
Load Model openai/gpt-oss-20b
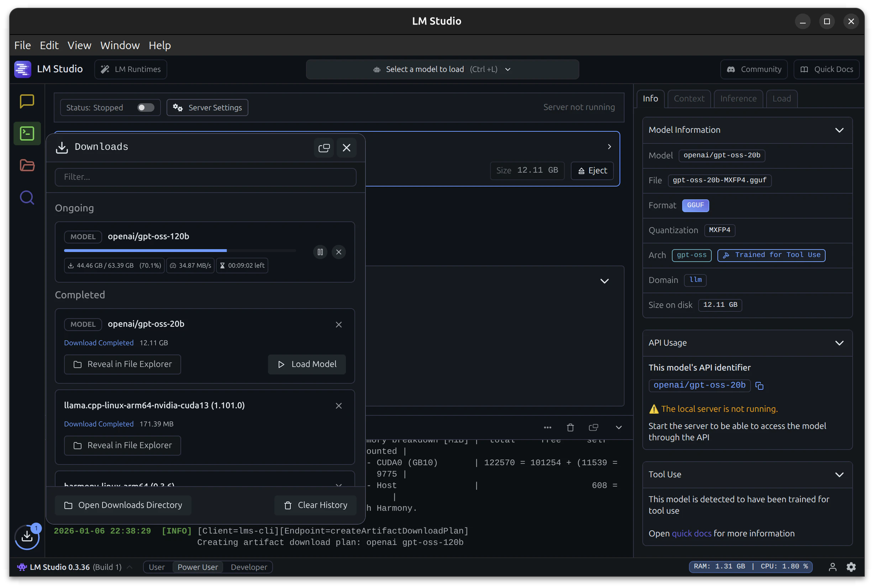coord(307,364)
